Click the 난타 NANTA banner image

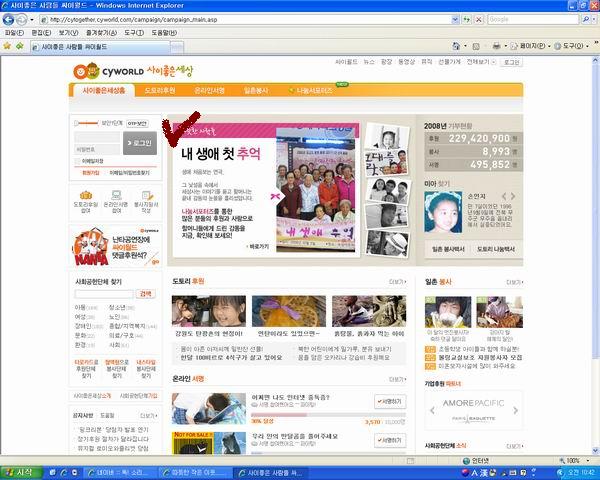tap(116, 246)
